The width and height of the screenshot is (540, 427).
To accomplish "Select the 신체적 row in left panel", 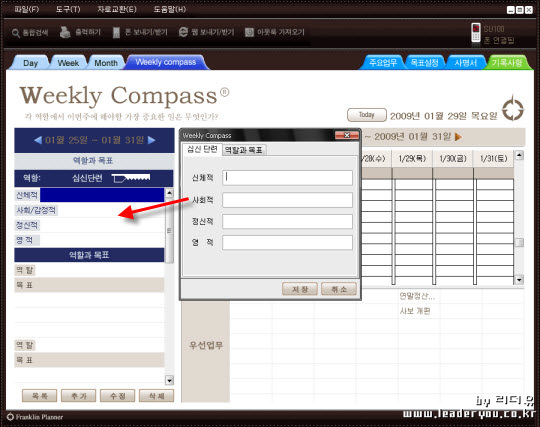I will (x=89, y=195).
